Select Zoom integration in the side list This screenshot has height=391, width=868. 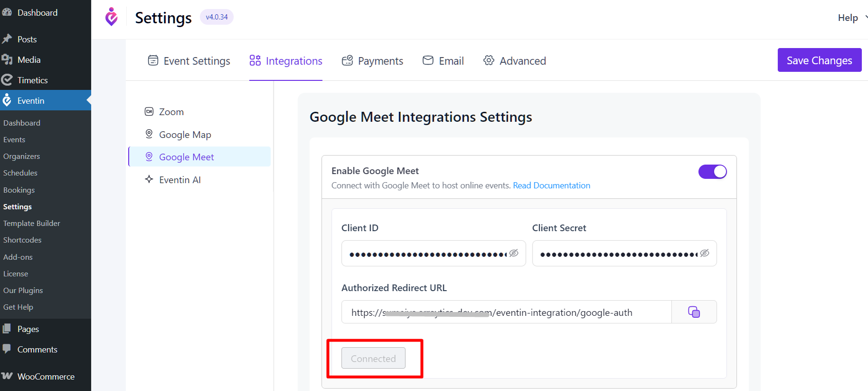tap(200, 111)
